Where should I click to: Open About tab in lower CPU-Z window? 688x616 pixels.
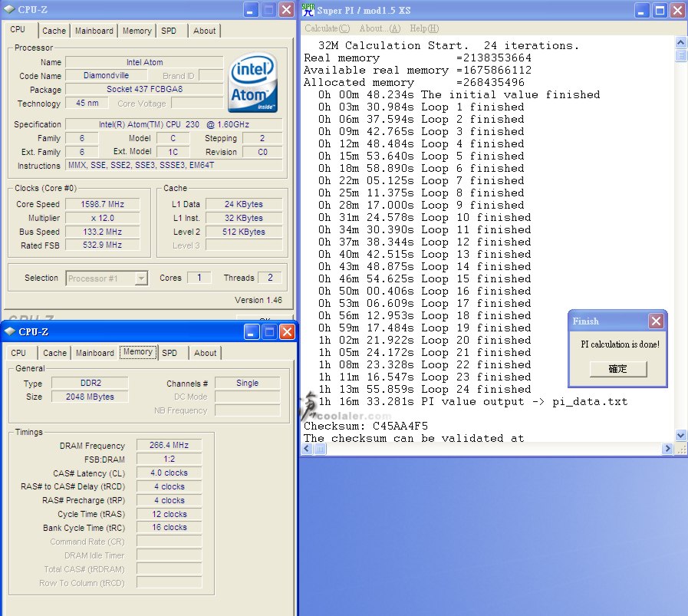click(206, 353)
